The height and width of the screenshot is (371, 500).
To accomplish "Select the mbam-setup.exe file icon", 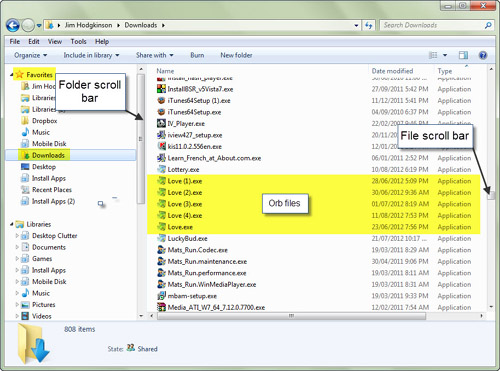I will (161, 296).
